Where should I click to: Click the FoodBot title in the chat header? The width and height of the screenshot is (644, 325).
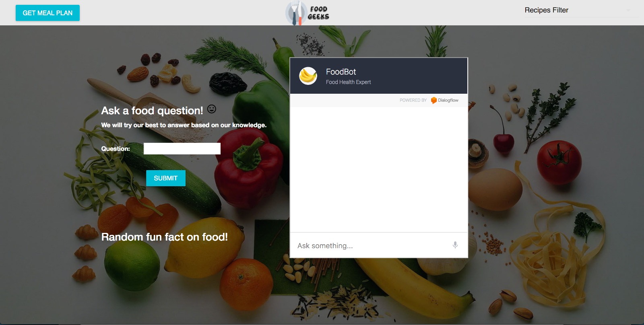pos(341,72)
